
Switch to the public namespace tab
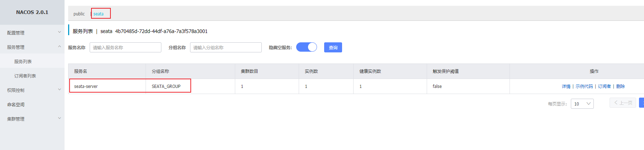[x=79, y=14]
